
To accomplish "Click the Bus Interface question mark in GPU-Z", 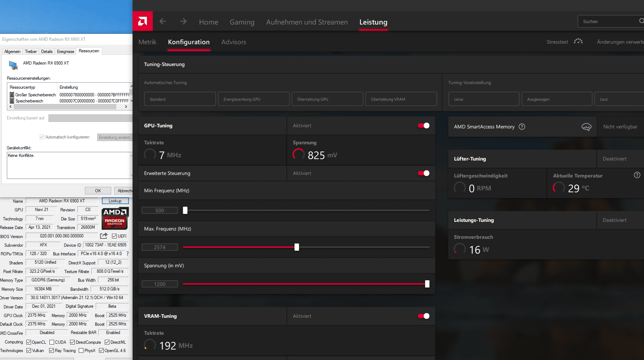I will pos(127,254).
